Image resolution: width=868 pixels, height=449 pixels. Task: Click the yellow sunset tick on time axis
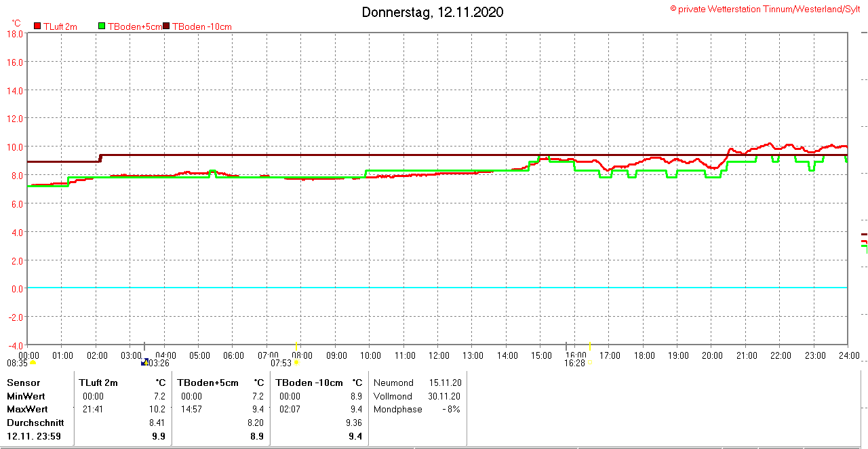[590, 346]
